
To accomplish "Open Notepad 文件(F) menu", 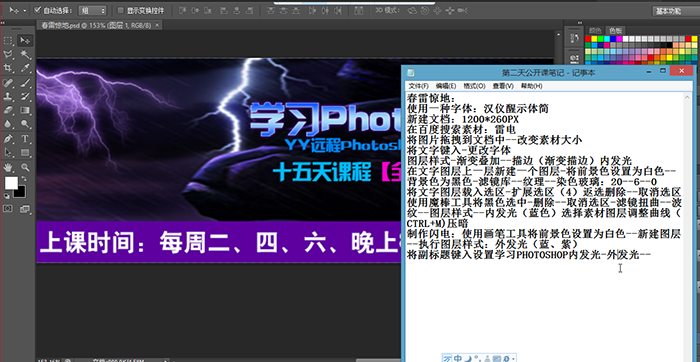I will 419,86.
